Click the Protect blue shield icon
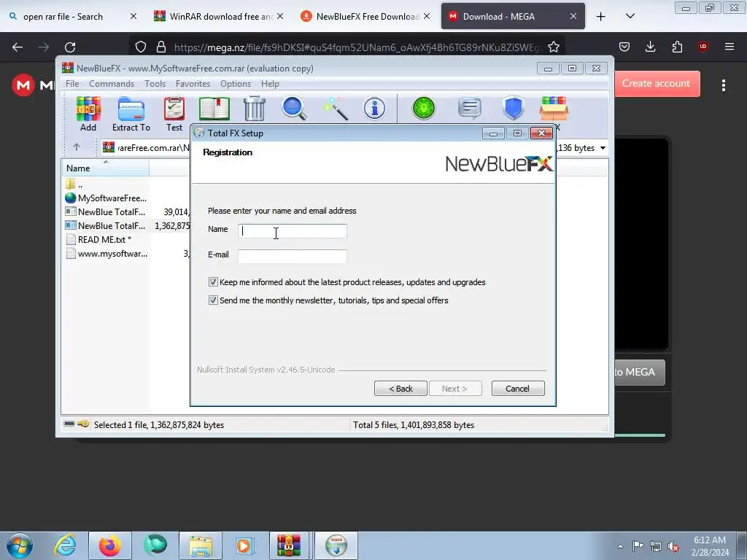 pos(514,109)
